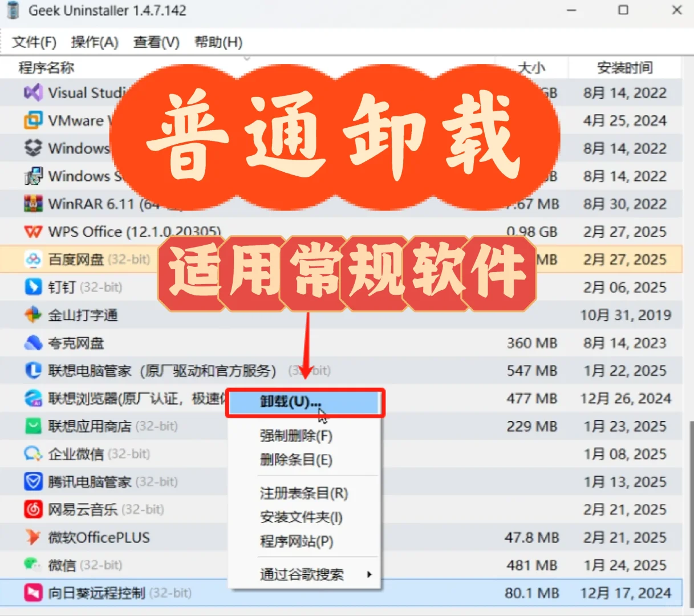
Task: Open the 查看(V) menu
Action: (156, 42)
